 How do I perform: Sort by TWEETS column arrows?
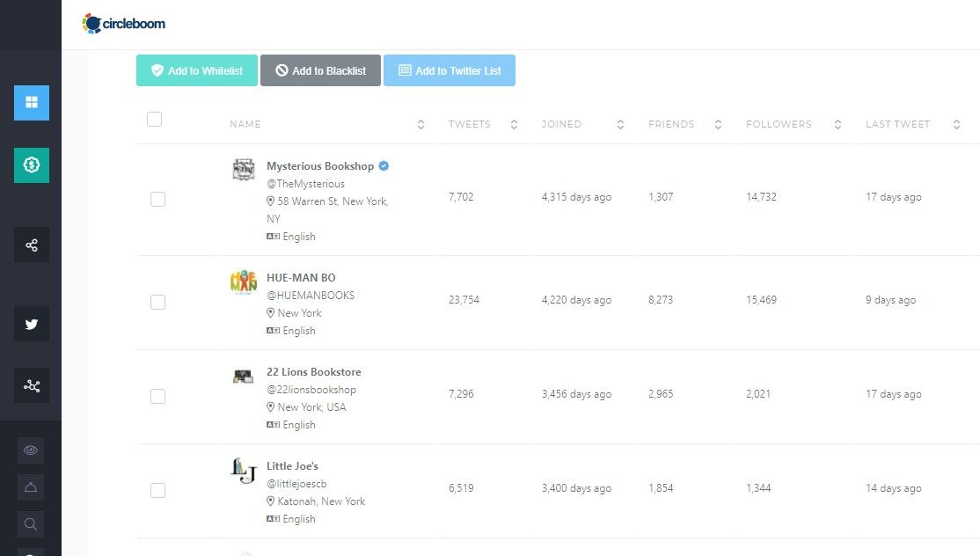click(514, 124)
